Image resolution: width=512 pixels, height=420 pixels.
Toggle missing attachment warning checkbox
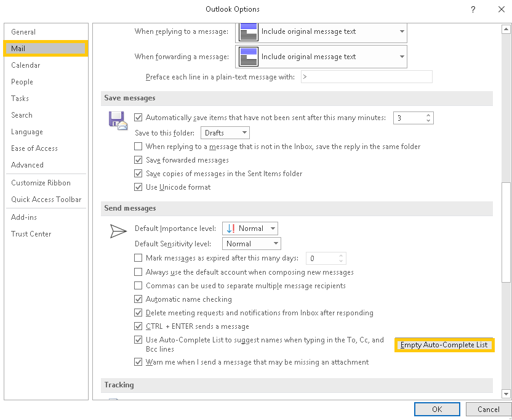(138, 362)
